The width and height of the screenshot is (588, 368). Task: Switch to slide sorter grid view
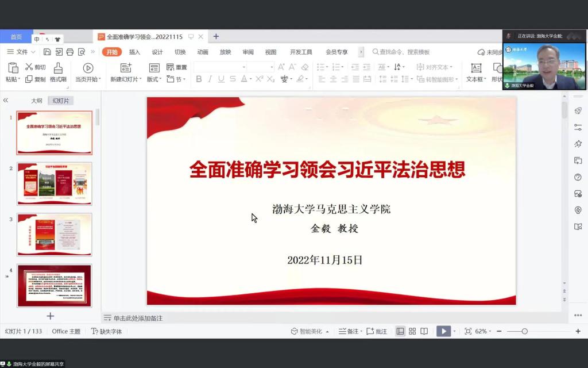[412, 331]
